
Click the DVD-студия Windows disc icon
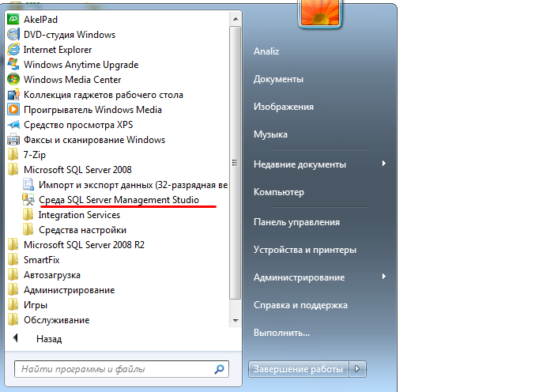point(13,35)
